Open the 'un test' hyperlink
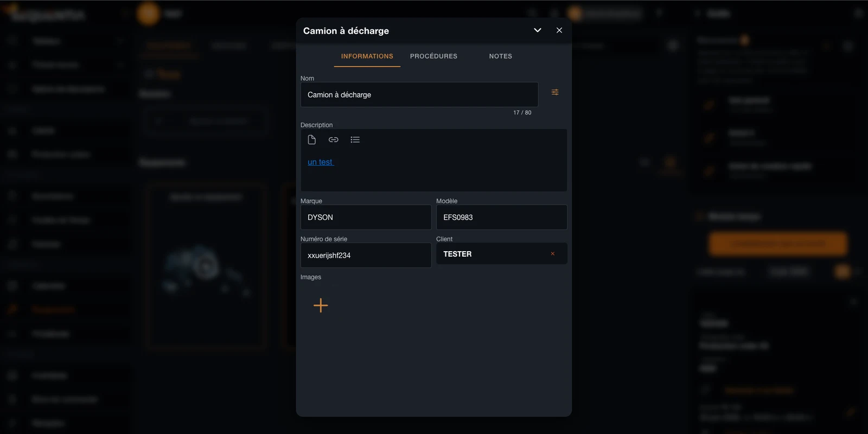Viewport: 868px width, 434px height. [321, 162]
